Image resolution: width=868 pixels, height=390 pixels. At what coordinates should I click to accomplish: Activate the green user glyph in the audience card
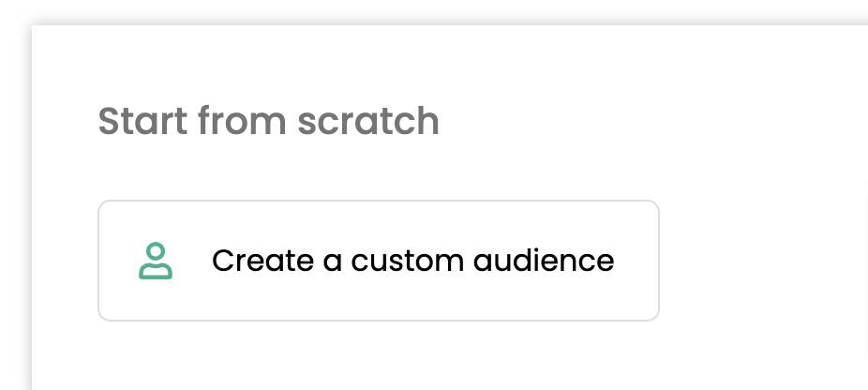click(156, 261)
